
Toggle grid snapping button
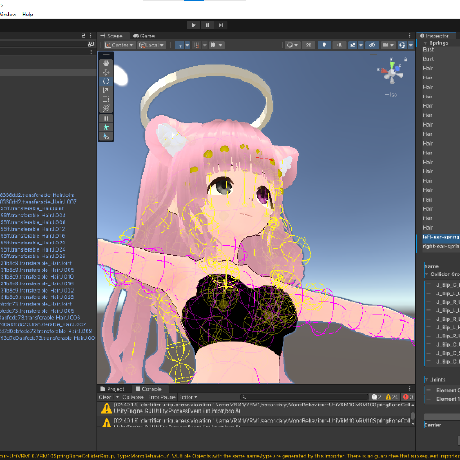click(197, 45)
